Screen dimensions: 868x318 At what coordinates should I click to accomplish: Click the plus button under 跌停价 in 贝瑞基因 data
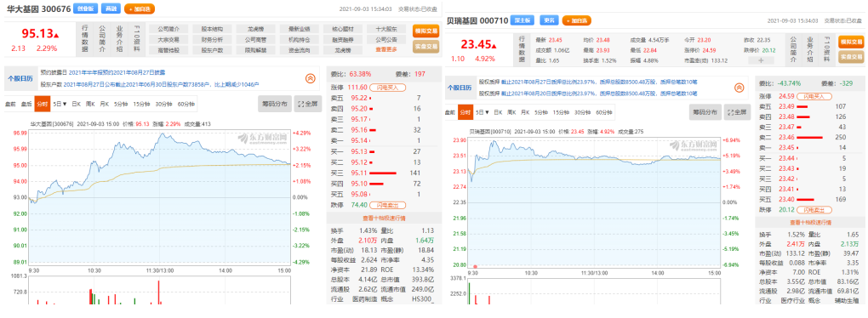coord(761,60)
